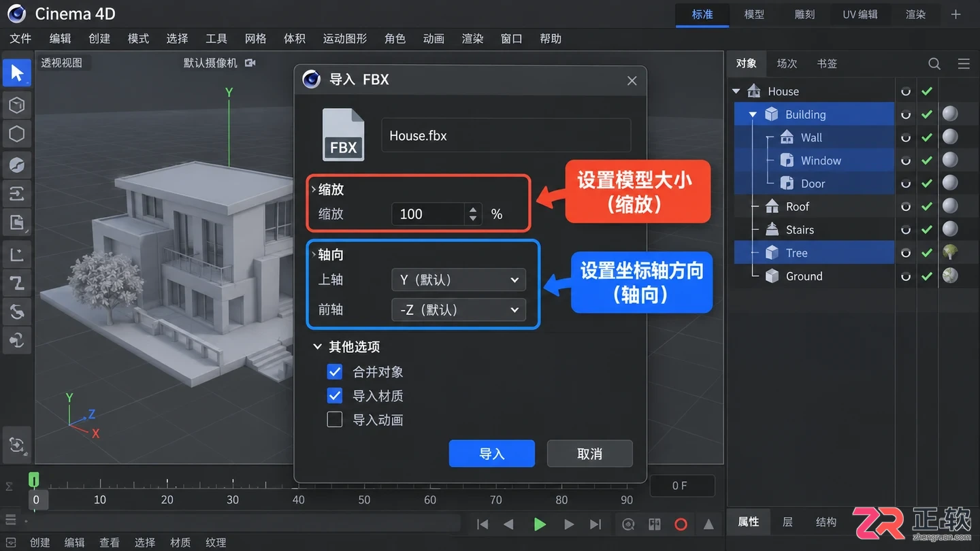Click the red record keyframe button
The image size is (980, 551).
(681, 524)
